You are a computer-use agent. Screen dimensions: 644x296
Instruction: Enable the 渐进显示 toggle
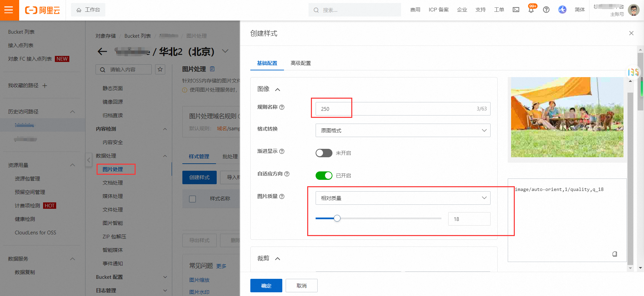click(324, 153)
